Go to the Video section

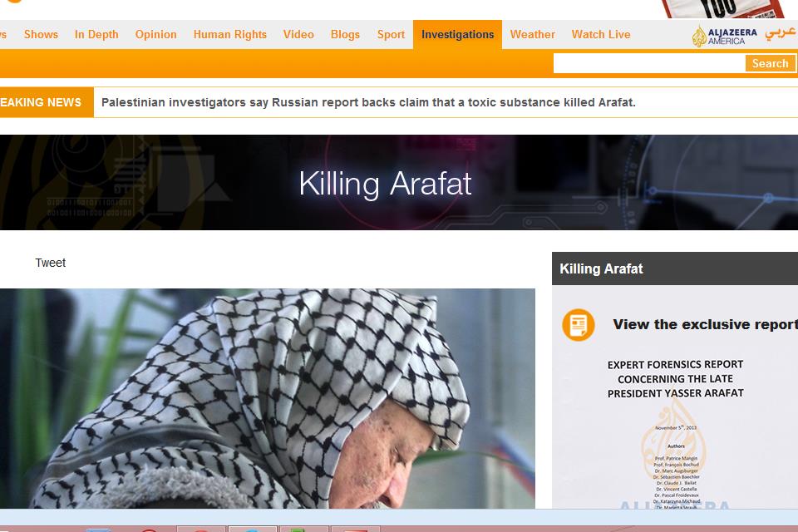[x=298, y=35]
